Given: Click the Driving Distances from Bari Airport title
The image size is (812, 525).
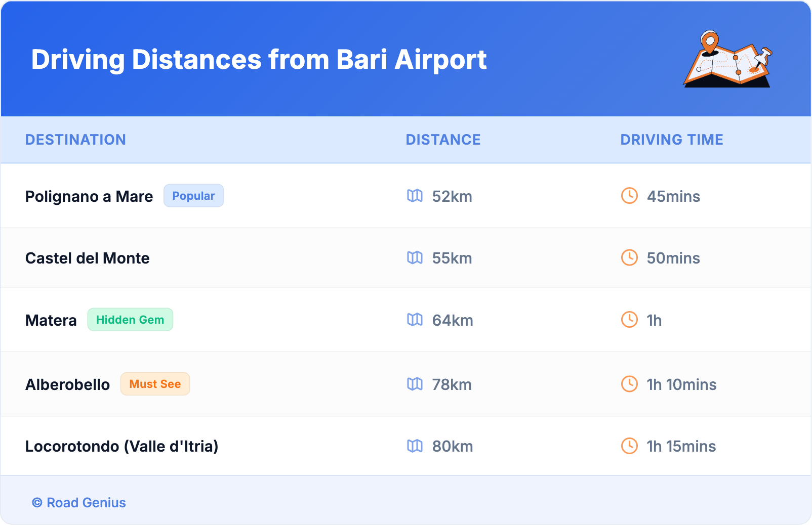Looking at the screenshot, I should (259, 60).
